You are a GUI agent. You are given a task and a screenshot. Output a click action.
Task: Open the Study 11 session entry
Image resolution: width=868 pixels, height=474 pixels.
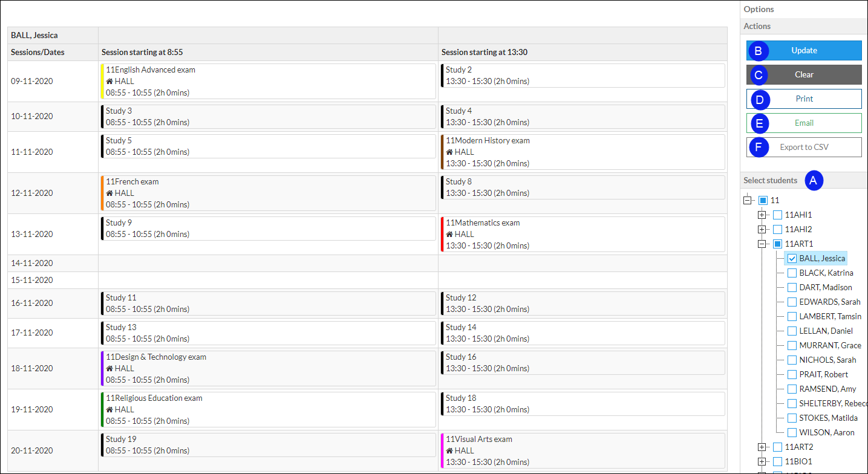(x=268, y=304)
